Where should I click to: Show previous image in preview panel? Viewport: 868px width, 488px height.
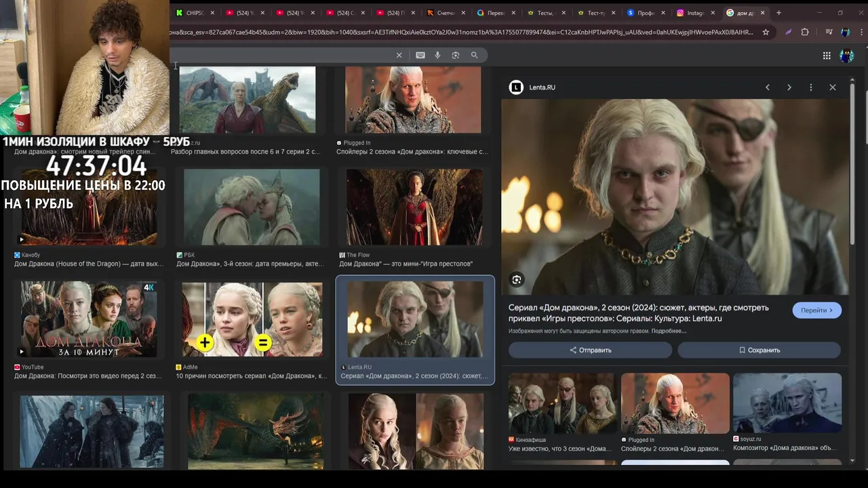point(768,87)
